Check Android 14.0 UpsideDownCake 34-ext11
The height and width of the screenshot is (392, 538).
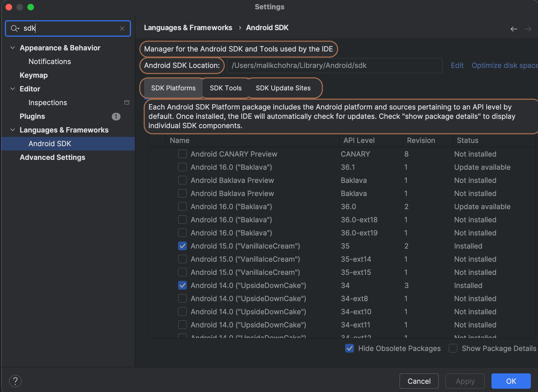click(x=182, y=325)
